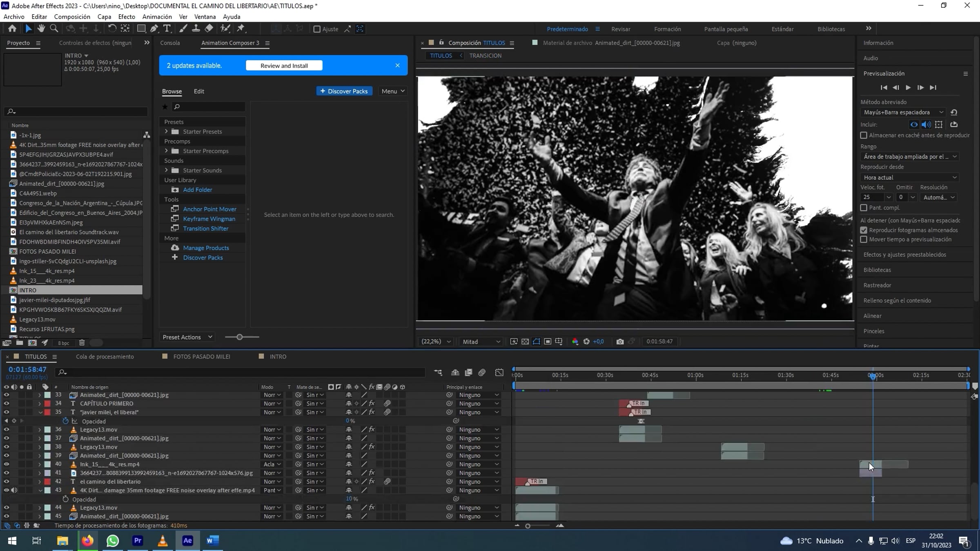
Task: Click the snapshot camera icon in viewer
Action: click(620, 342)
